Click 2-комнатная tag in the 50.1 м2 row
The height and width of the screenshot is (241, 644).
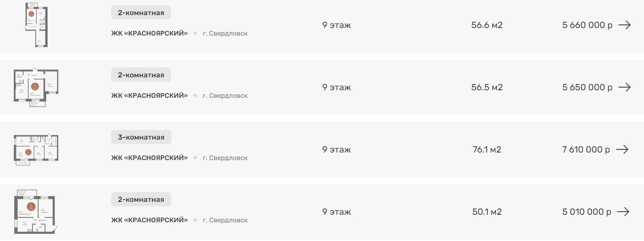pyautogui.click(x=141, y=200)
